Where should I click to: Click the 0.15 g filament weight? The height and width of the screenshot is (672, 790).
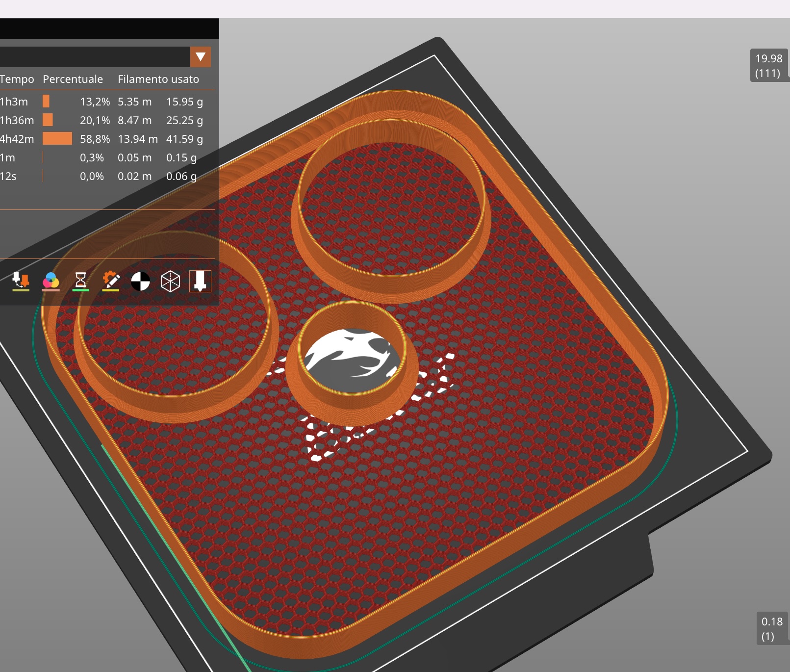point(181,157)
